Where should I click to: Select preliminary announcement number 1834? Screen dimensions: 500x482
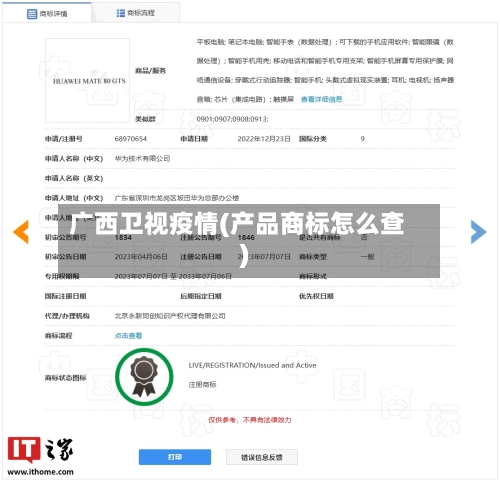(x=123, y=237)
